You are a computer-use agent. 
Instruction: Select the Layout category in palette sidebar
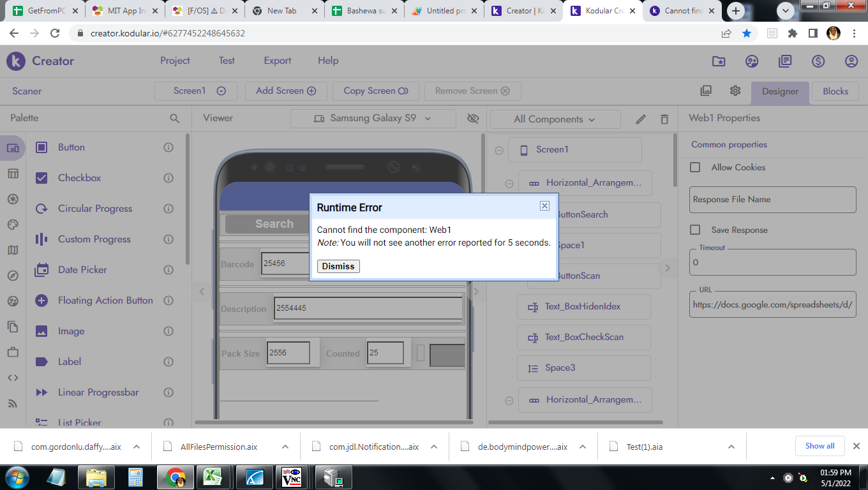[x=13, y=174]
